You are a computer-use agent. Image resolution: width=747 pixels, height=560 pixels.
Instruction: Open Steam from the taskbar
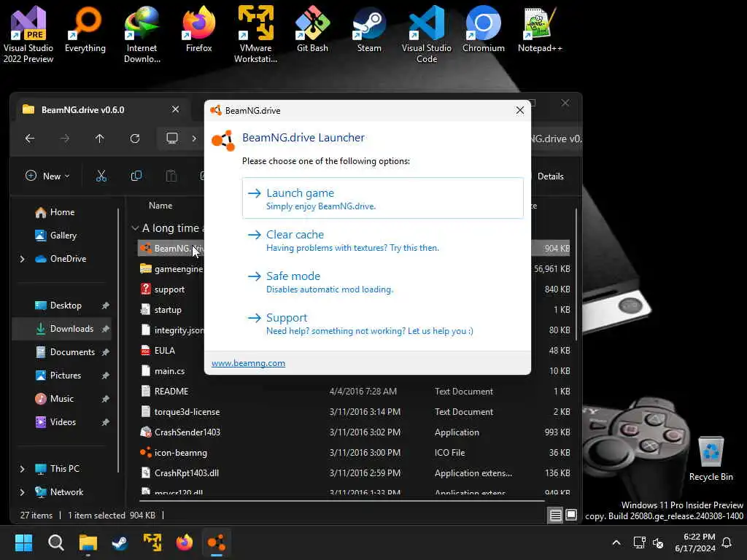point(120,542)
